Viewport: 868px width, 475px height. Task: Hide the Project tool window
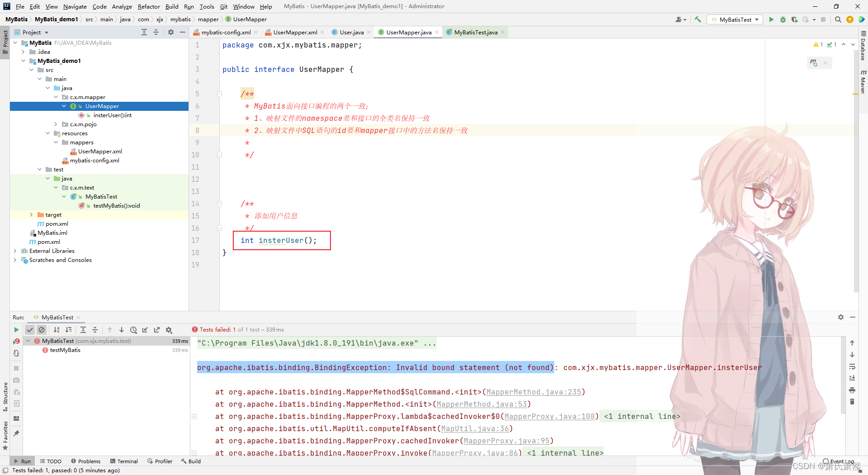pyautogui.click(x=183, y=32)
